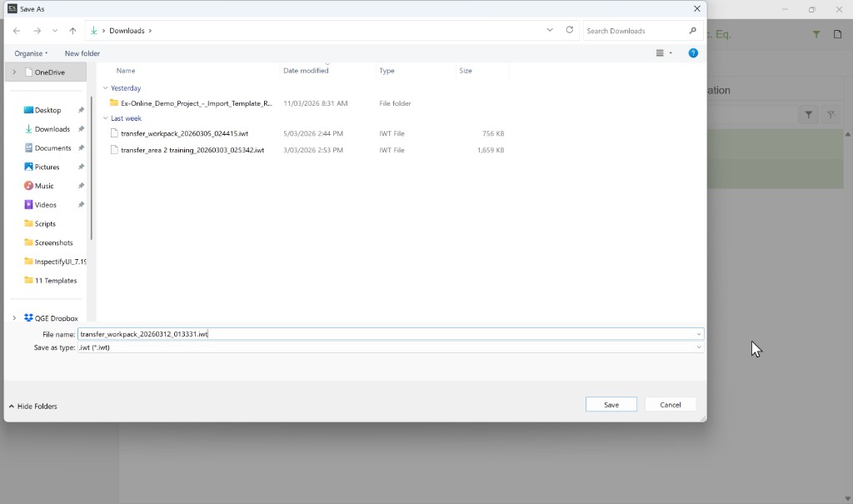Click Hide Folders toggle
Image resolution: width=853 pixels, height=504 pixels.
tap(33, 406)
